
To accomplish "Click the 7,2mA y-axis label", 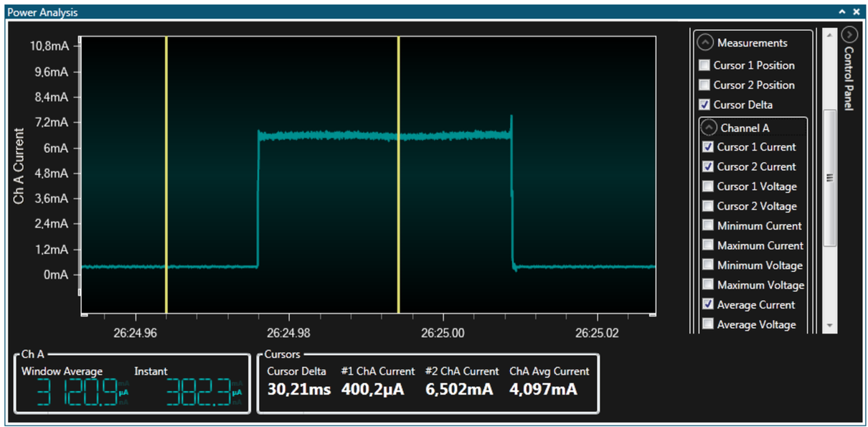I will (x=50, y=122).
